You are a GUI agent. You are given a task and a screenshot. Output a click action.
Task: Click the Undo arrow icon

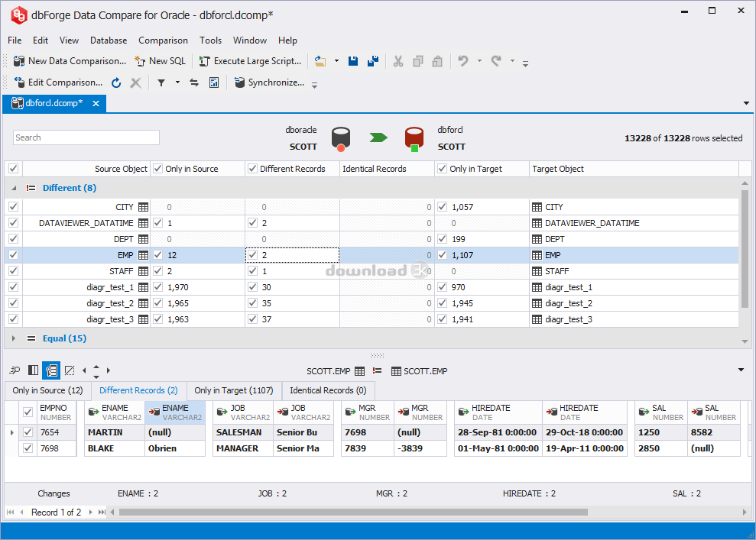[463, 61]
